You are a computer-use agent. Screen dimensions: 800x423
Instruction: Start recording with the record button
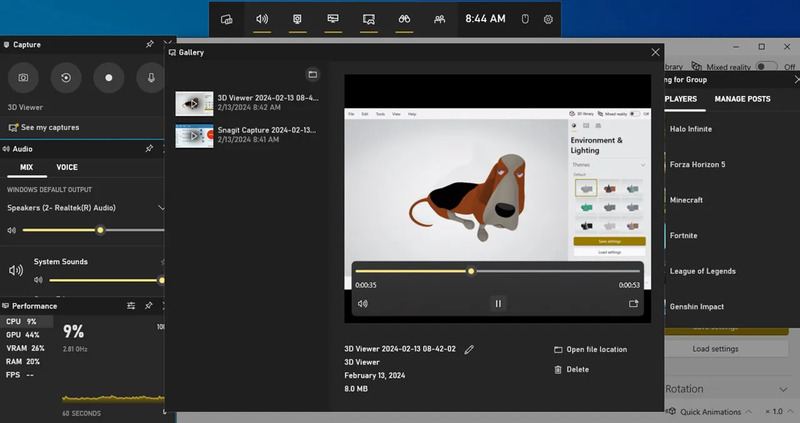pos(109,77)
